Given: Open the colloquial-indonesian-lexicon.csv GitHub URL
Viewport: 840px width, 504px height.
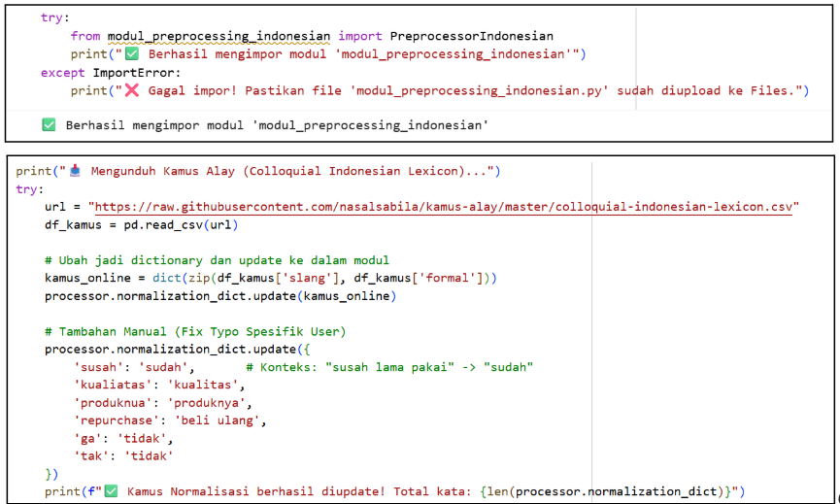Looking at the screenshot, I should pyautogui.click(x=443, y=207).
